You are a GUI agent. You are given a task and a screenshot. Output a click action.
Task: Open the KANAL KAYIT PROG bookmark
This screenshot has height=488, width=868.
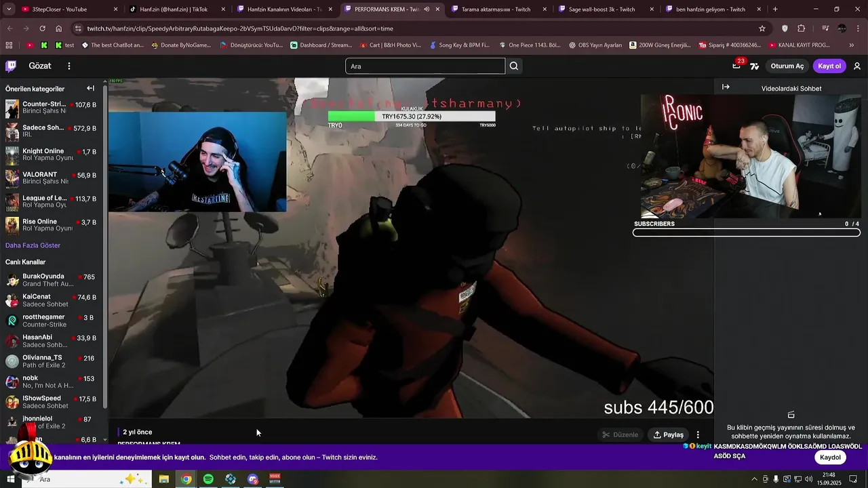pyautogui.click(x=800, y=45)
